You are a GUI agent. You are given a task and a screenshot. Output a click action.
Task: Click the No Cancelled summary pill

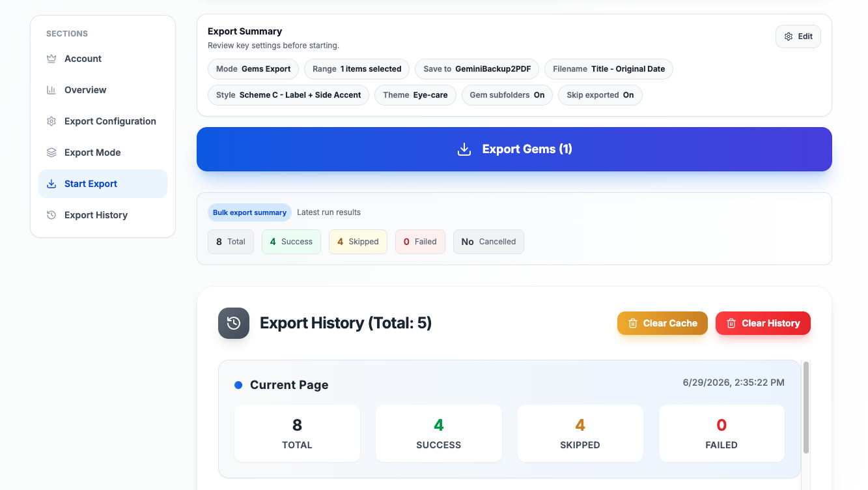tap(488, 242)
